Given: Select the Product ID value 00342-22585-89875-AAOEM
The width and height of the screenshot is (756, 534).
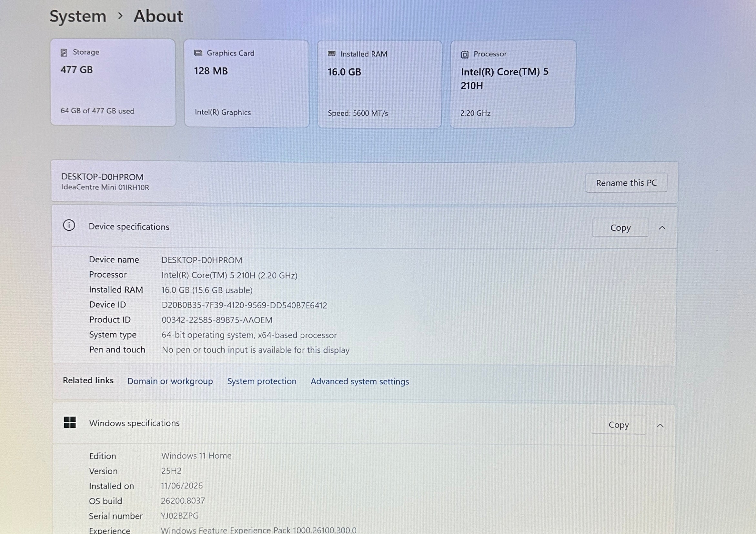Looking at the screenshot, I should point(217,320).
